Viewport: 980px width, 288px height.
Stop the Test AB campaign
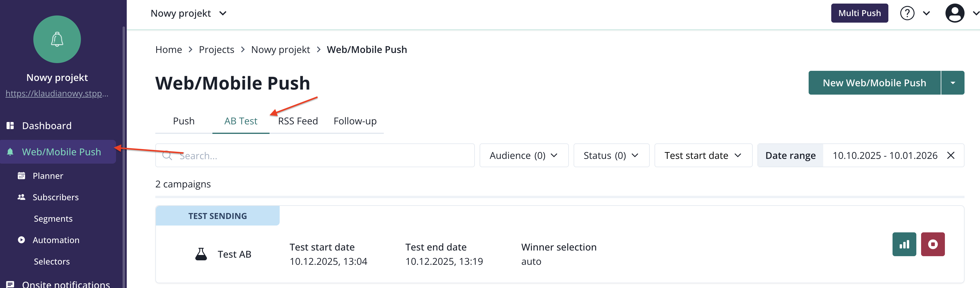pyautogui.click(x=932, y=244)
